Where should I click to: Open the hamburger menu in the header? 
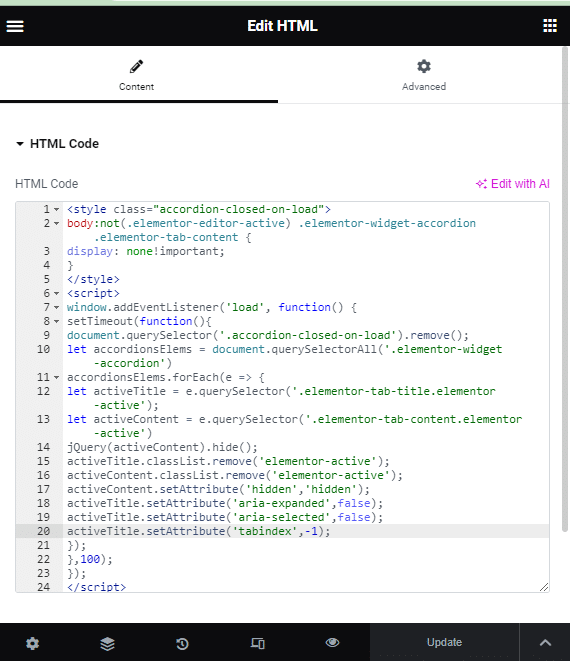tap(15, 26)
